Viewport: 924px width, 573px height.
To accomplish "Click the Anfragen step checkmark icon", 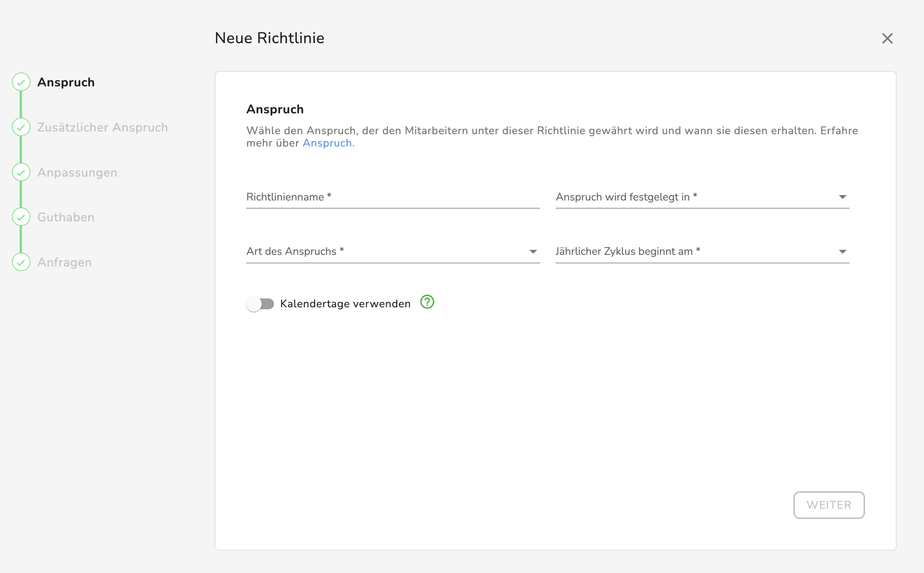I will click(x=21, y=262).
